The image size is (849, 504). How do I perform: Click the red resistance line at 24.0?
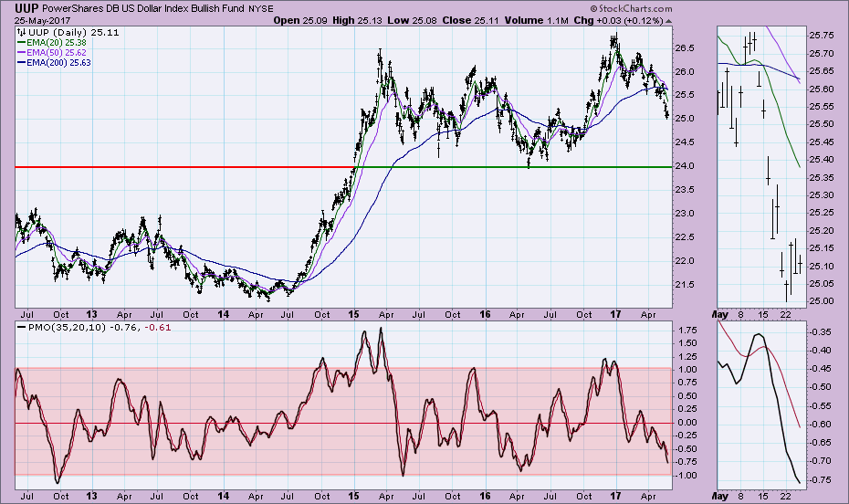click(x=183, y=167)
